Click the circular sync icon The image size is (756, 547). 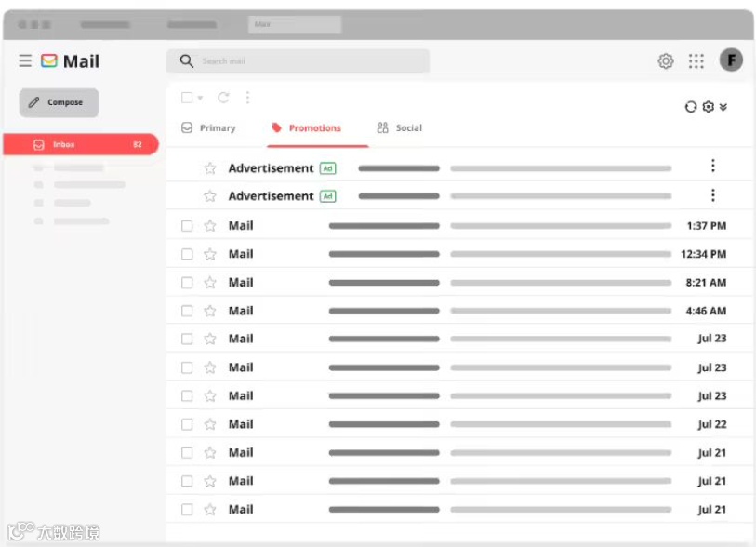(x=690, y=107)
